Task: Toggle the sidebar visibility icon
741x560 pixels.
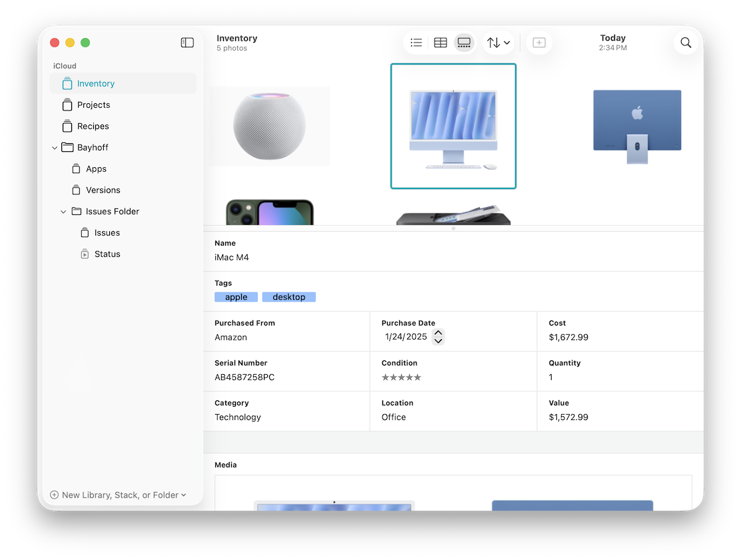Action: (x=187, y=42)
